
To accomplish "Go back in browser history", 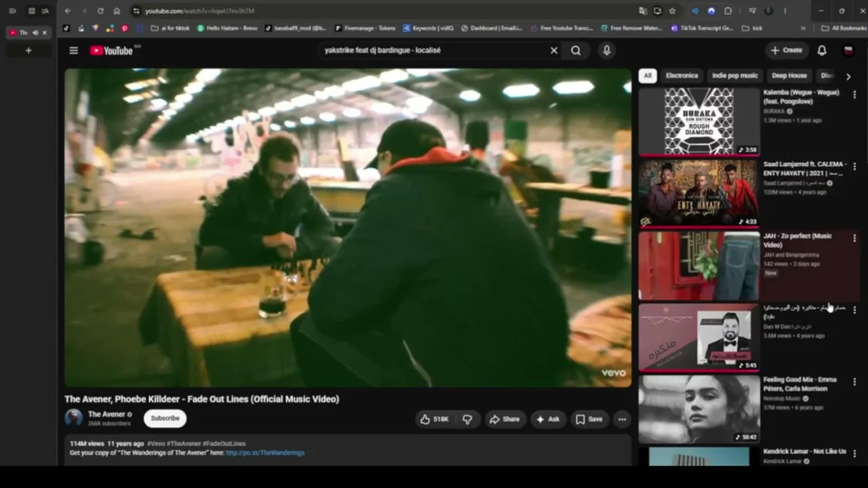I will [67, 11].
